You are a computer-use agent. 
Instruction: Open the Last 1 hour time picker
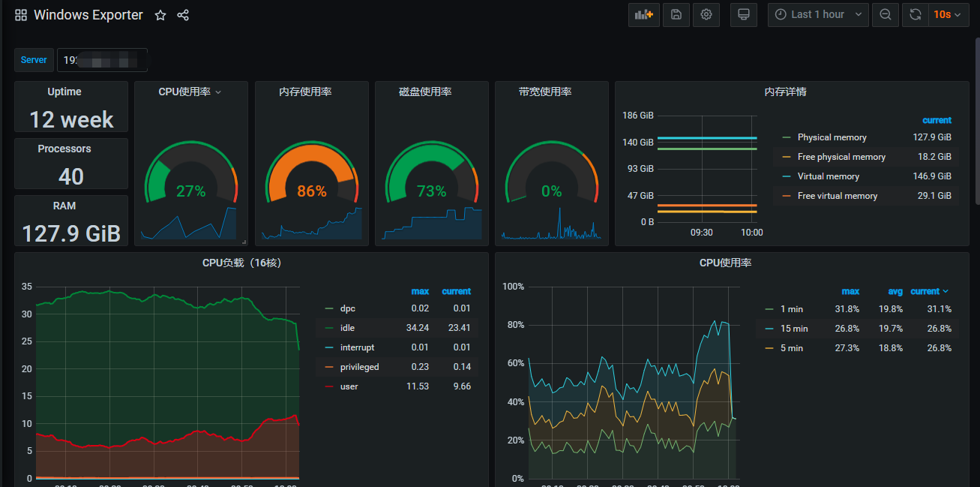click(818, 14)
